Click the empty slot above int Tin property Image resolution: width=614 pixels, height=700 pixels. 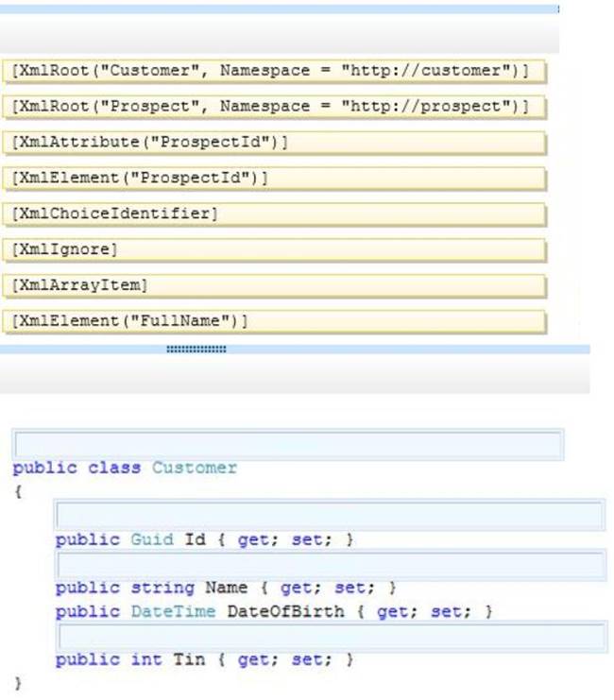329,637
